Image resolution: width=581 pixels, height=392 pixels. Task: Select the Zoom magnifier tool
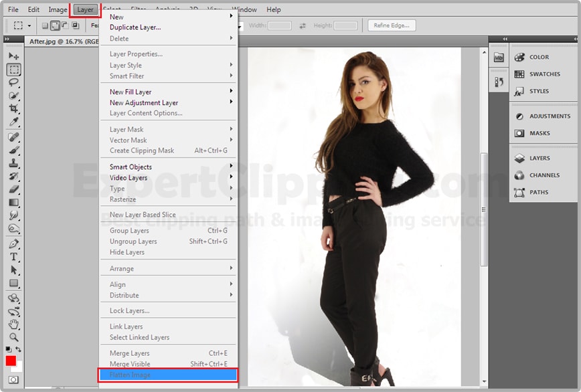(14, 337)
